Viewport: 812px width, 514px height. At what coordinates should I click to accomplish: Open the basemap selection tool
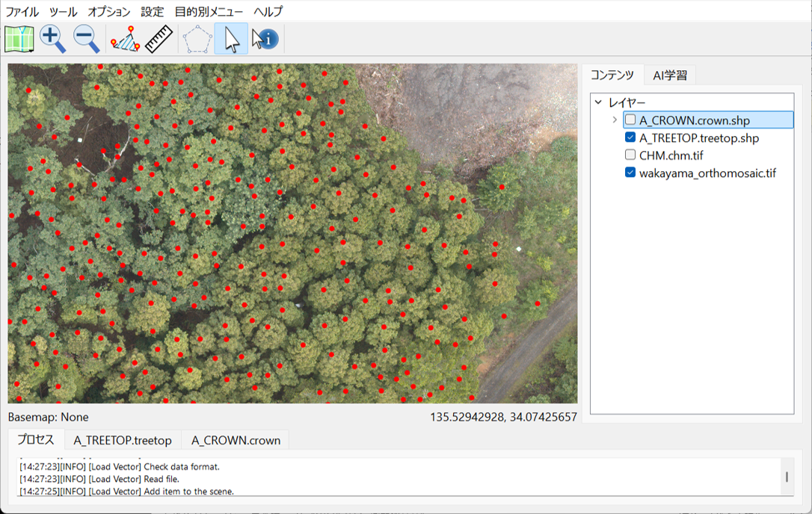click(17, 39)
